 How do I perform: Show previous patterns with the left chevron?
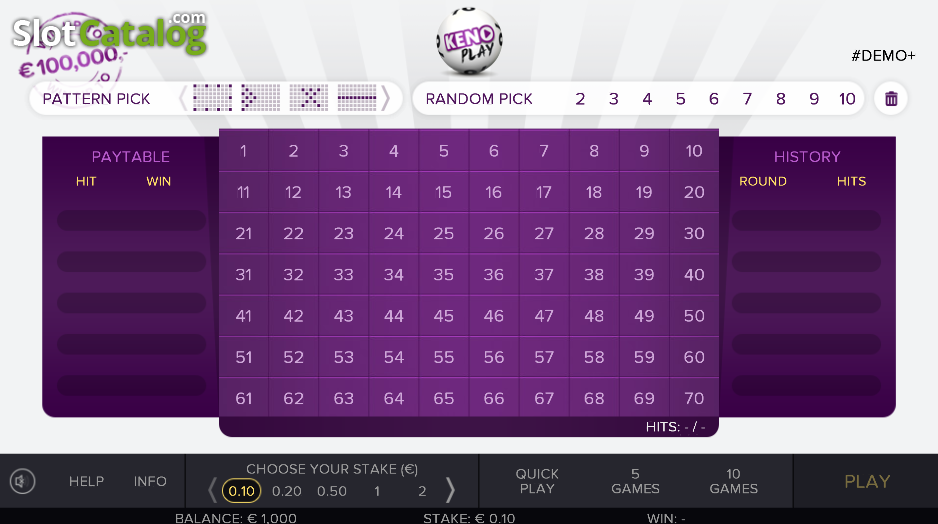[183, 98]
